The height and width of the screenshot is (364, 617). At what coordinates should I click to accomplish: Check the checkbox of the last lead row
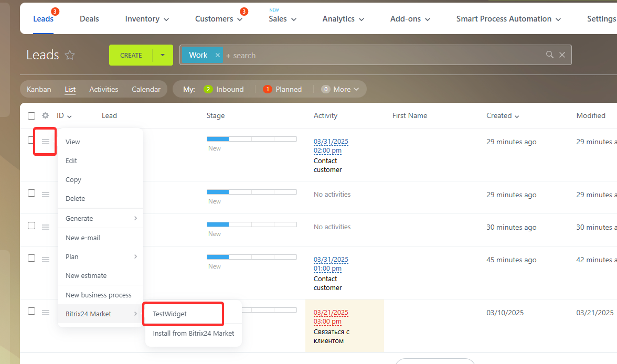[x=31, y=311]
